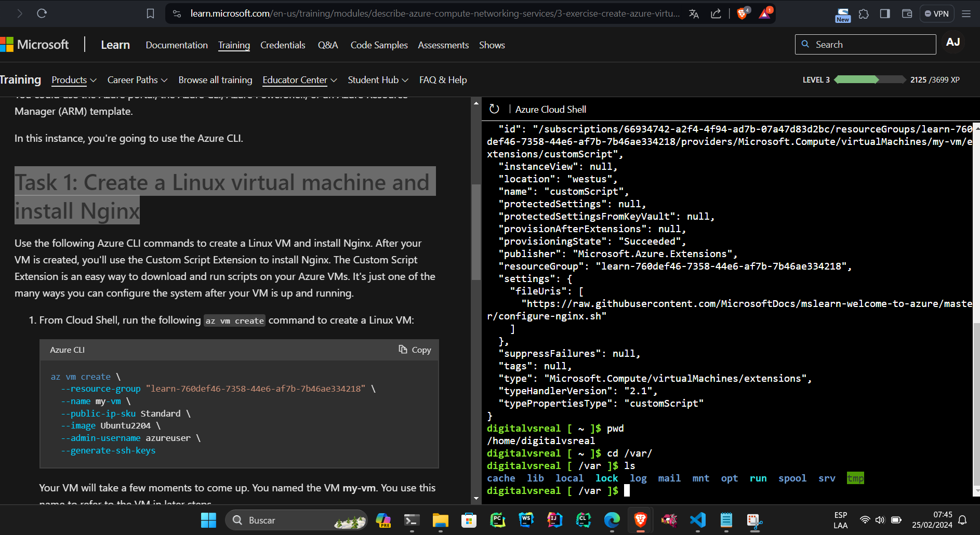Restart the Azure Cloud Shell session
The width and height of the screenshot is (980, 535).
494,109
